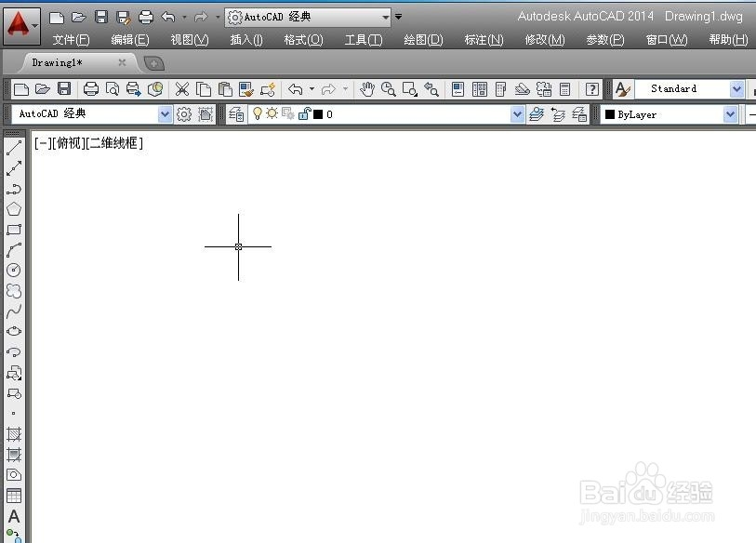Image resolution: width=756 pixels, height=543 pixels.
Task: Select the Rectangle tool
Action: [12, 230]
